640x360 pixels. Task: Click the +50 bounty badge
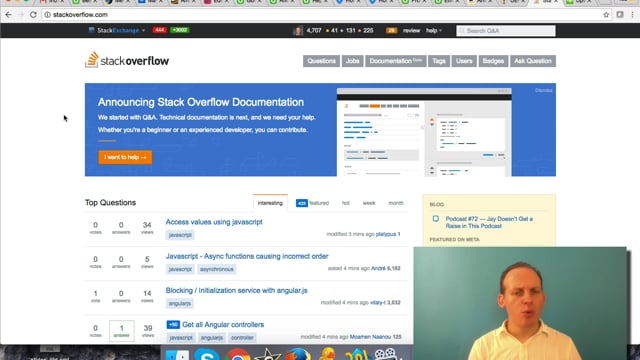173,324
